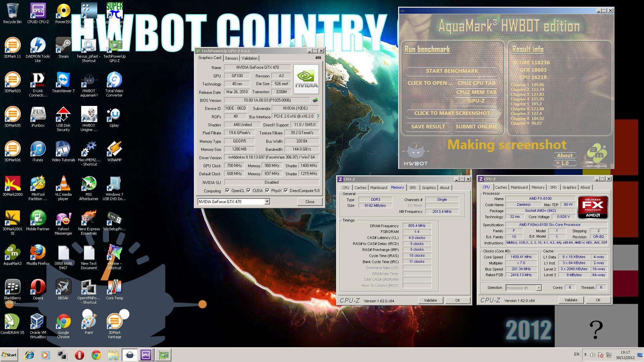The image size is (644, 362).
Task: Open Mozilla Firefox desktop icon
Action: 38,255
